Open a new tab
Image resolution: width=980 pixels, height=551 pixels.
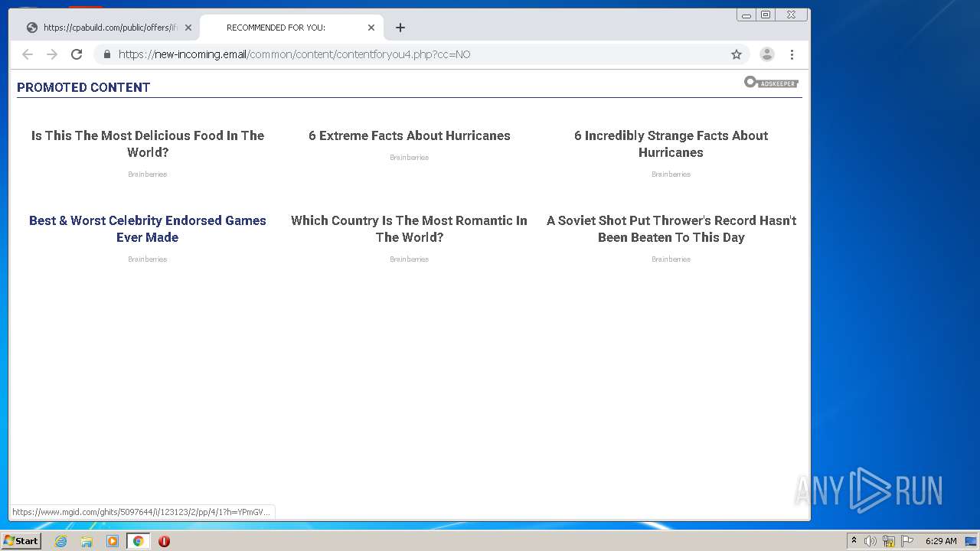400,28
